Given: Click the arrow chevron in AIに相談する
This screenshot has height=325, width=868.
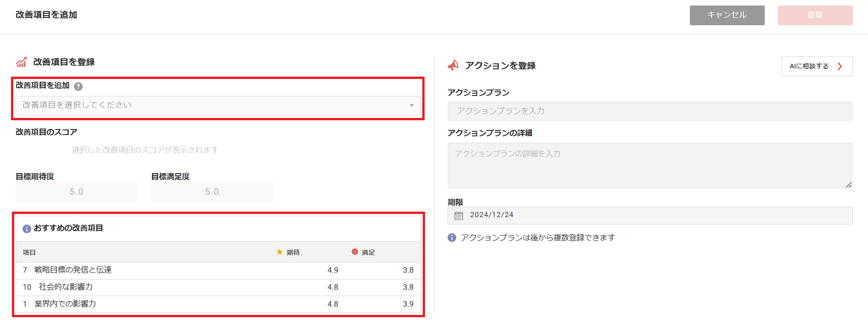Looking at the screenshot, I should 840,66.
